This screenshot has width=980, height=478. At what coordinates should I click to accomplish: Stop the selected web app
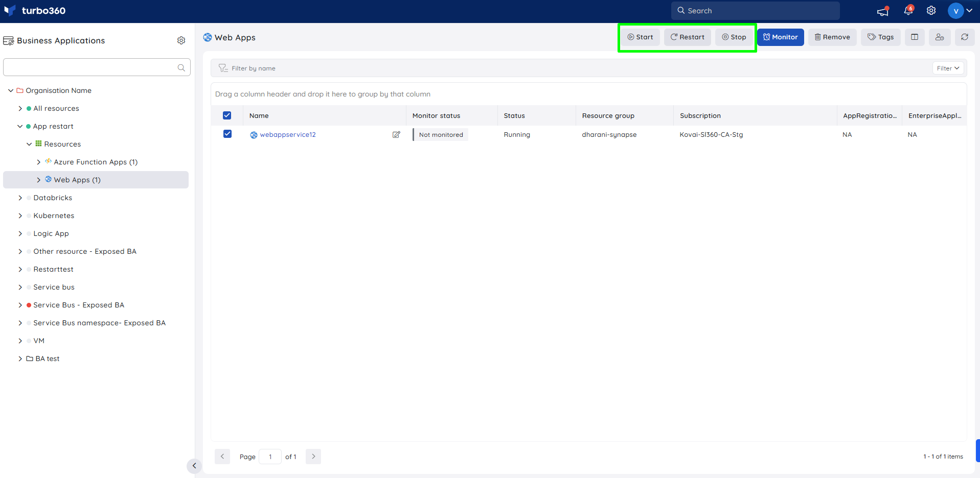[734, 37]
